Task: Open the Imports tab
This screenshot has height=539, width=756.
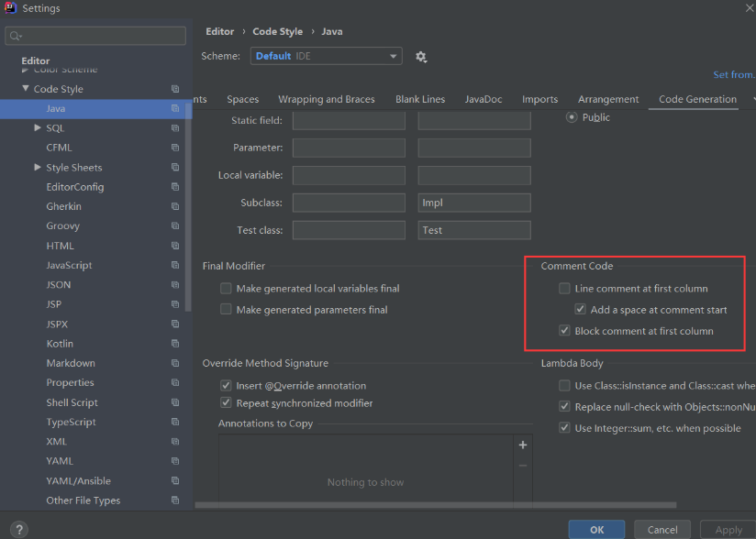Action: tap(540, 99)
